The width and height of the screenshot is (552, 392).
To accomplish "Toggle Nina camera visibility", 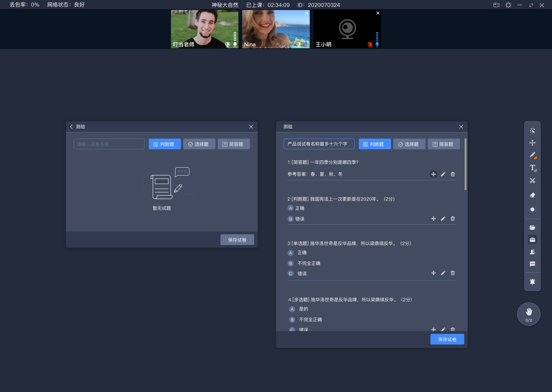I will coord(299,45).
